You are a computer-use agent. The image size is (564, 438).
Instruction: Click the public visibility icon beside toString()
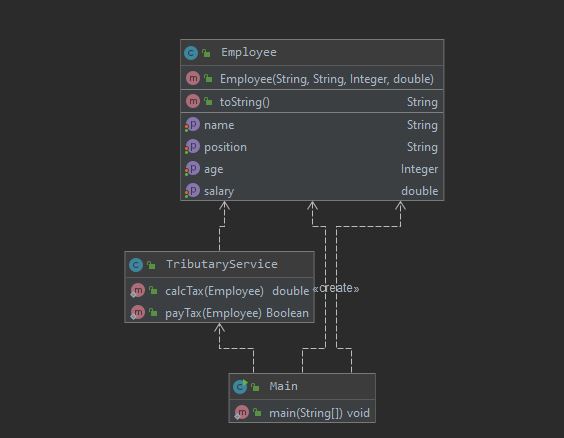click(x=208, y=102)
